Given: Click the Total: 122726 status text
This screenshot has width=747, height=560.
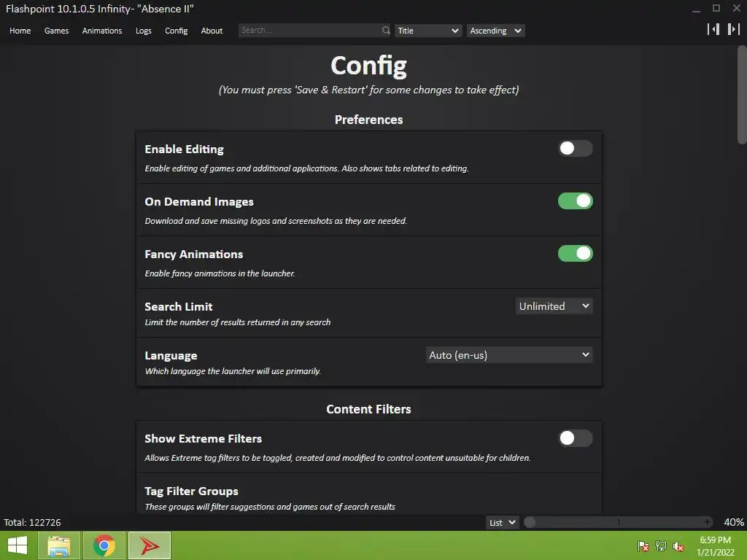Looking at the screenshot, I should (32, 522).
